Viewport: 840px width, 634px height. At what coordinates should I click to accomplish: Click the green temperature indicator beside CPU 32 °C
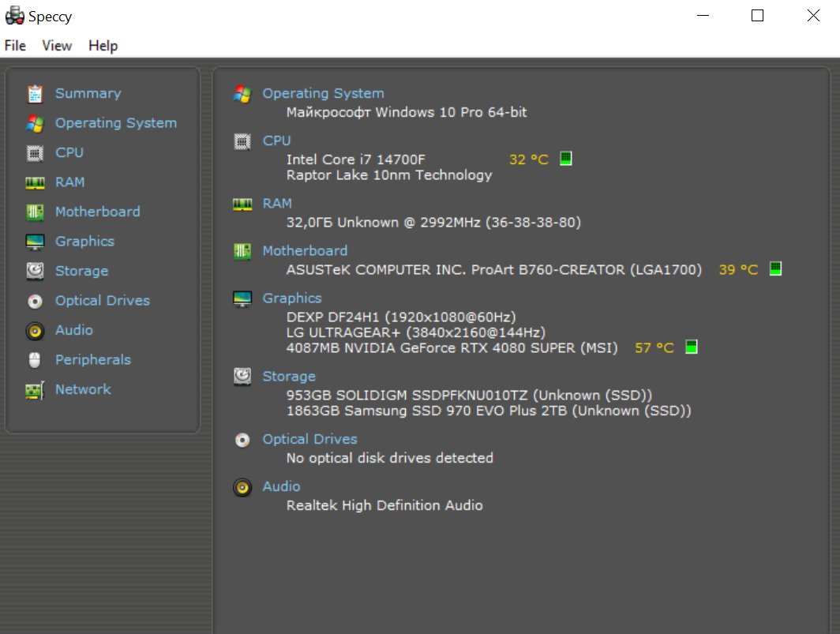pos(566,159)
